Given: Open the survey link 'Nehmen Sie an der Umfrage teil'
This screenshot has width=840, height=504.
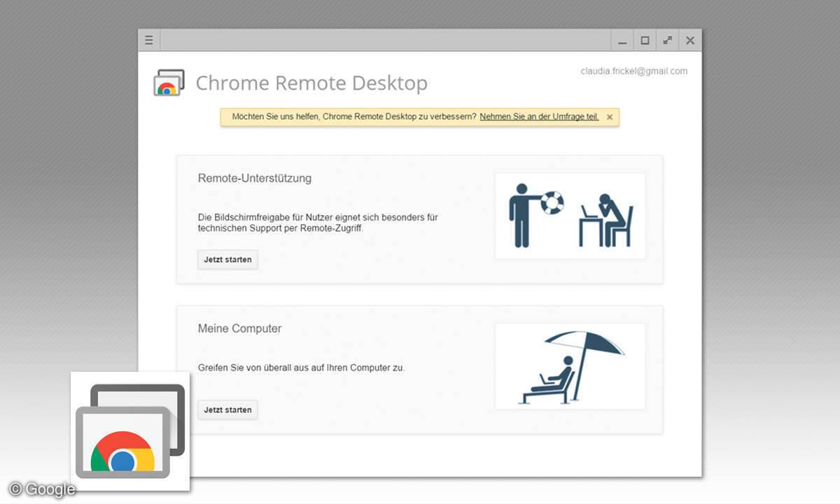Looking at the screenshot, I should coord(539,117).
